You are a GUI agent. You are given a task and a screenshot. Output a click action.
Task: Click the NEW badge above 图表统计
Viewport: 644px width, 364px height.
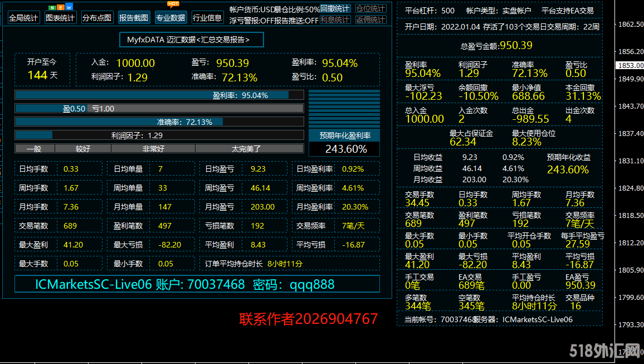pyautogui.click(x=60, y=7)
